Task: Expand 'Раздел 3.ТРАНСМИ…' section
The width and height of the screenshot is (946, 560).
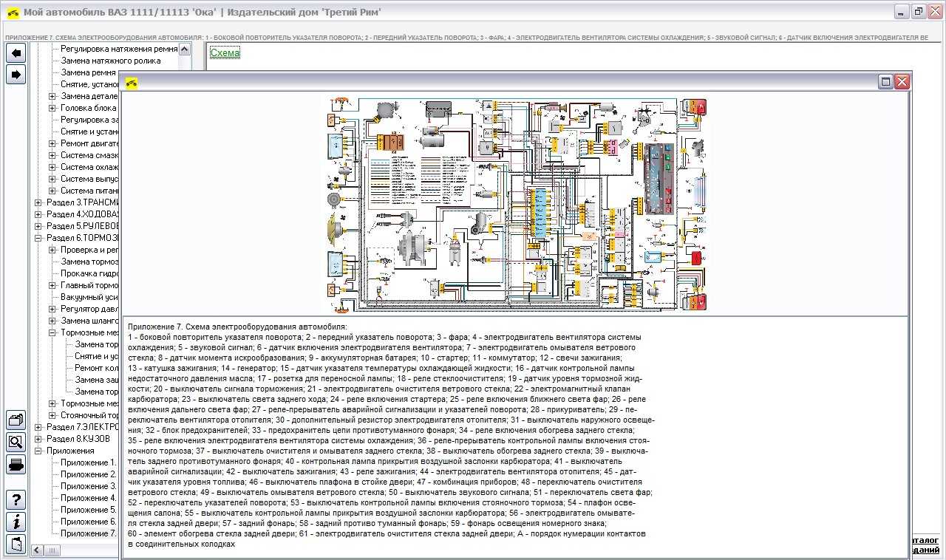Action: click(x=38, y=202)
